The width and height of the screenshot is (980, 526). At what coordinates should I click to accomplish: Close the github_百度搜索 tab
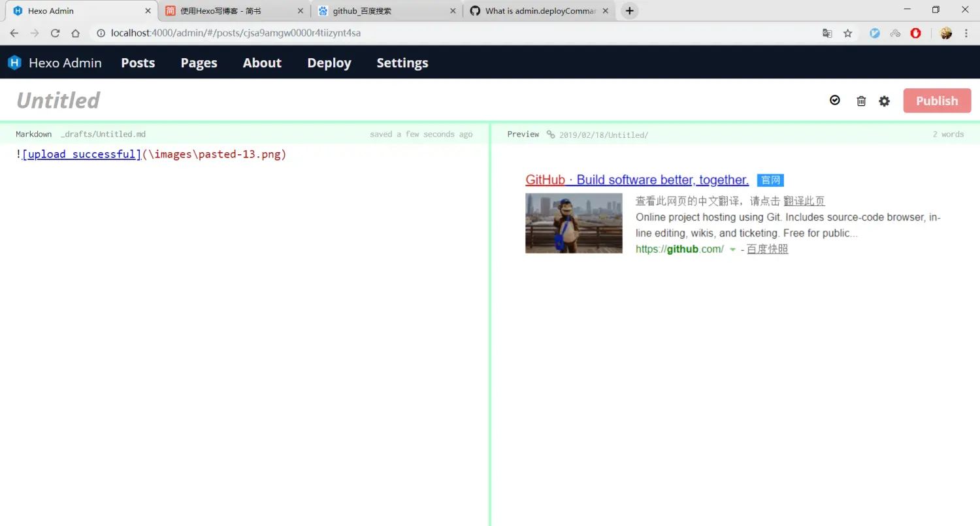click(453, 11)
